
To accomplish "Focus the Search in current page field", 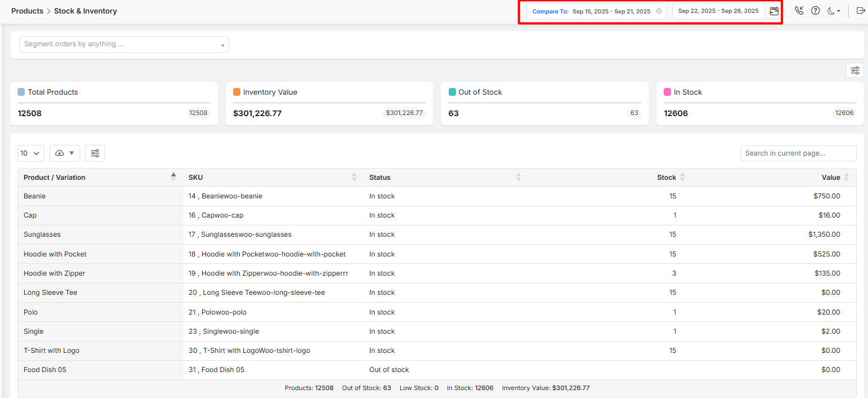I will click(798, 153).
